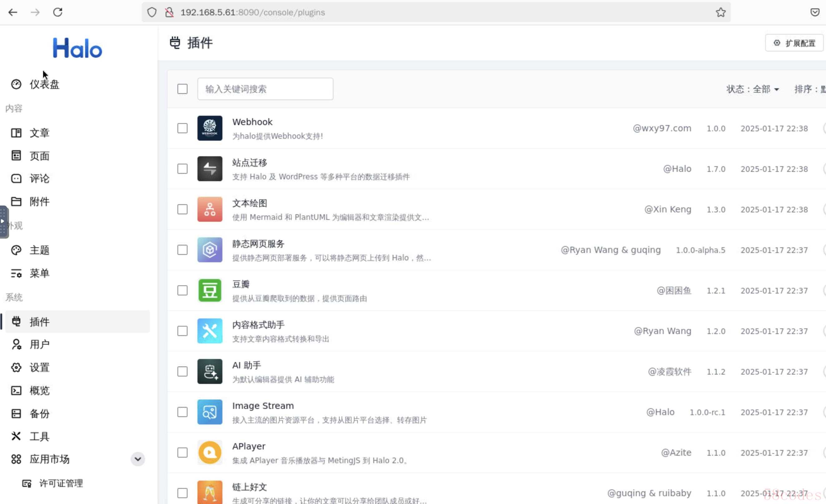
Task: Open the AI 助手 title link
Action: click(247, 365)
